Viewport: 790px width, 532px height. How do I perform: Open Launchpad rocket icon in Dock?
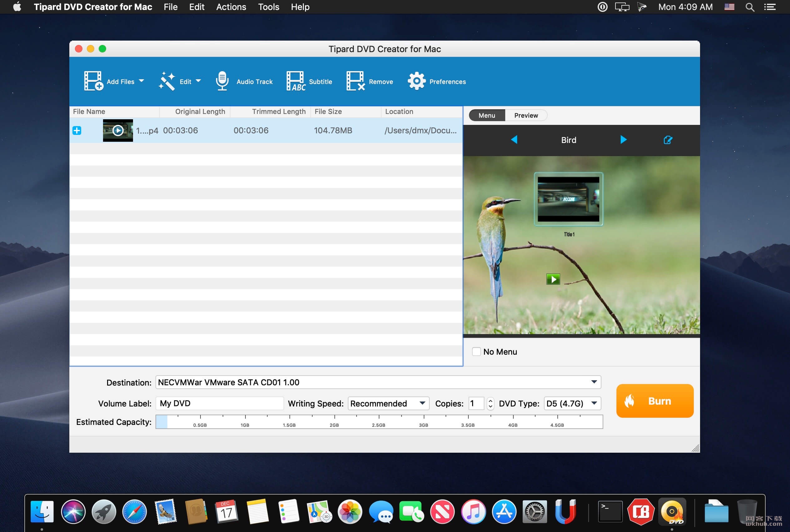click(x=104, y=511)
